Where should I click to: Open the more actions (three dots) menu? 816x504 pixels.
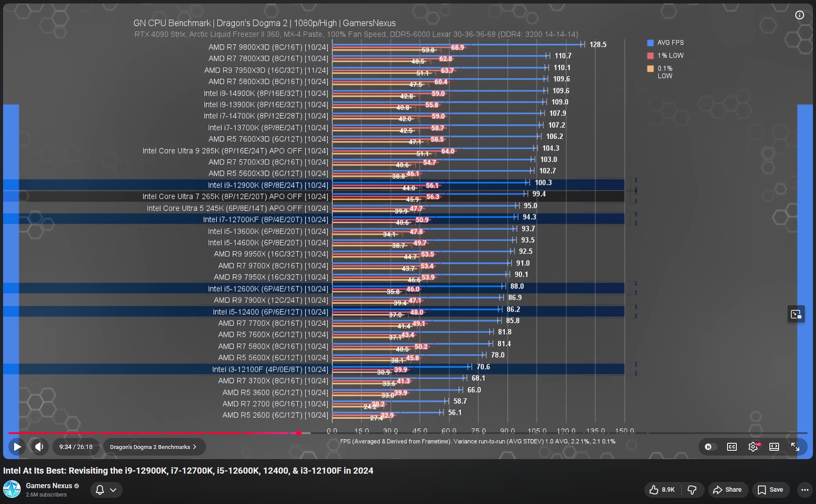point(805,489)
